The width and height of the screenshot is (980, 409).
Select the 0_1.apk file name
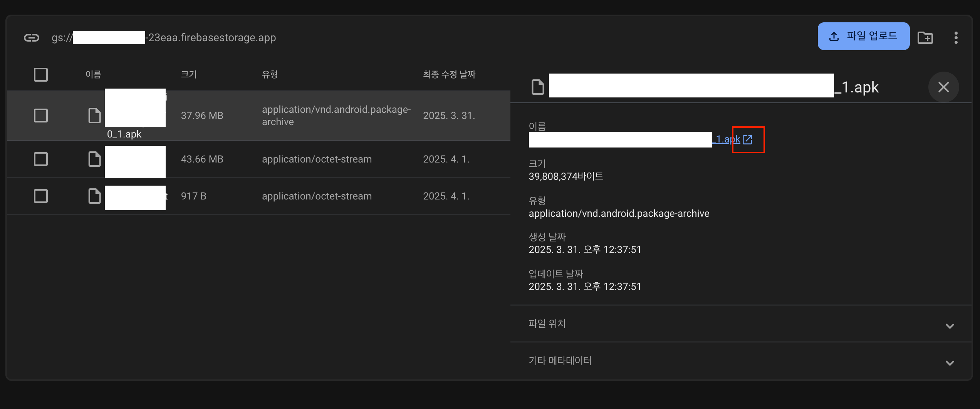124,134
